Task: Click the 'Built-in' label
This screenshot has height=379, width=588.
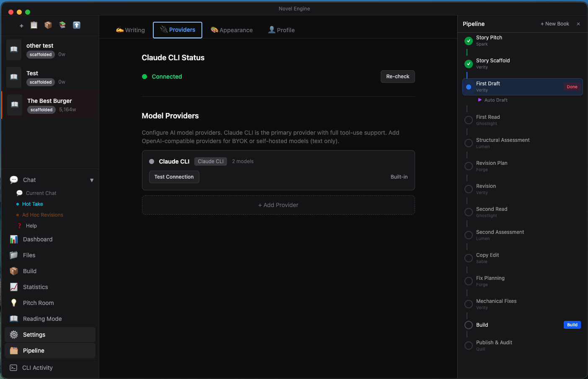Action: pos(399,177)
